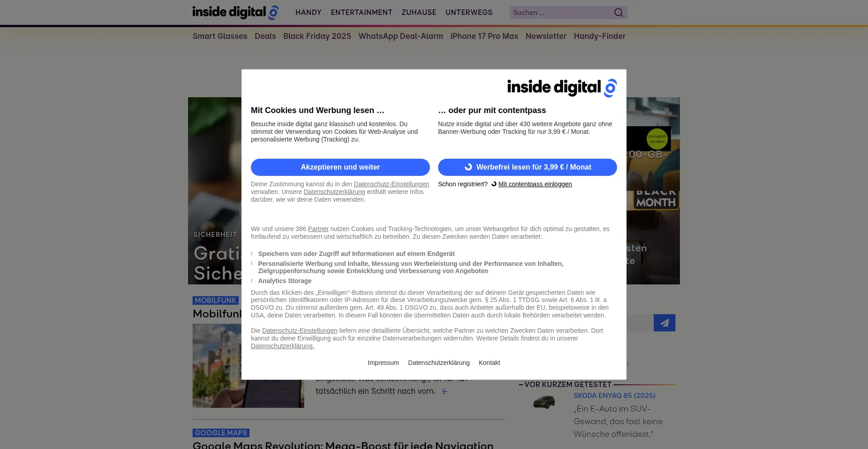This screenshot has height=449, width=868.
Task: Click the search magnifier icon
Action: click(x=618, y=13)
